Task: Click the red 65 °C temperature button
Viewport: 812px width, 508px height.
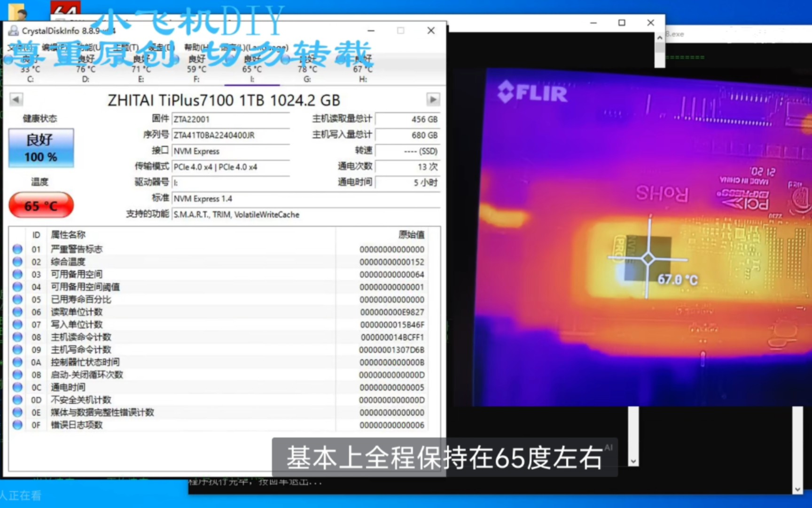Action: 41,206
